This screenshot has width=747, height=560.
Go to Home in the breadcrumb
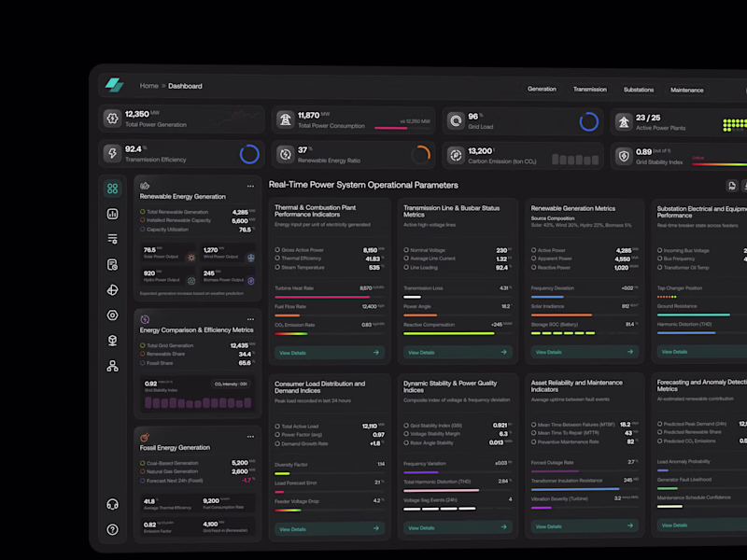click(x=149, y=86)
